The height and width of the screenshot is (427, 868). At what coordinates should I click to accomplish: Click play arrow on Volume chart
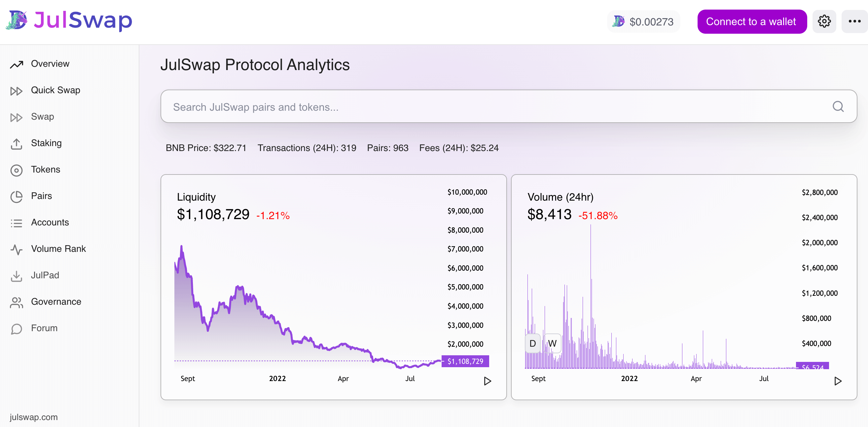click(x=838, y=381)
